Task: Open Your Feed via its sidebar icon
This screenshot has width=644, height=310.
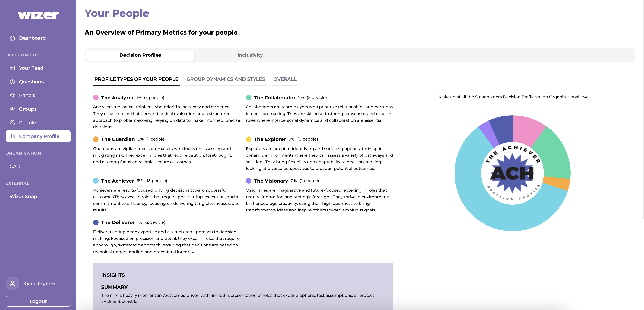Action: click(12, 68)
